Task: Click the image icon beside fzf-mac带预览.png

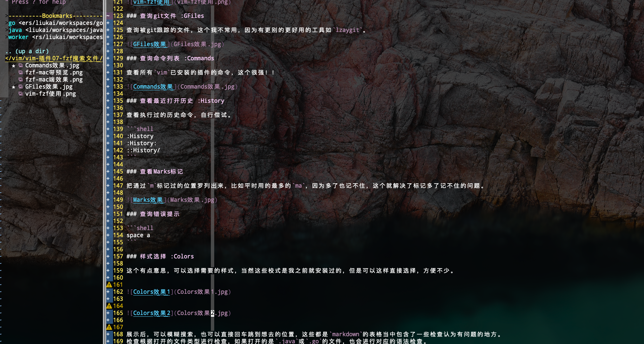Action: (x=21, y=72)
